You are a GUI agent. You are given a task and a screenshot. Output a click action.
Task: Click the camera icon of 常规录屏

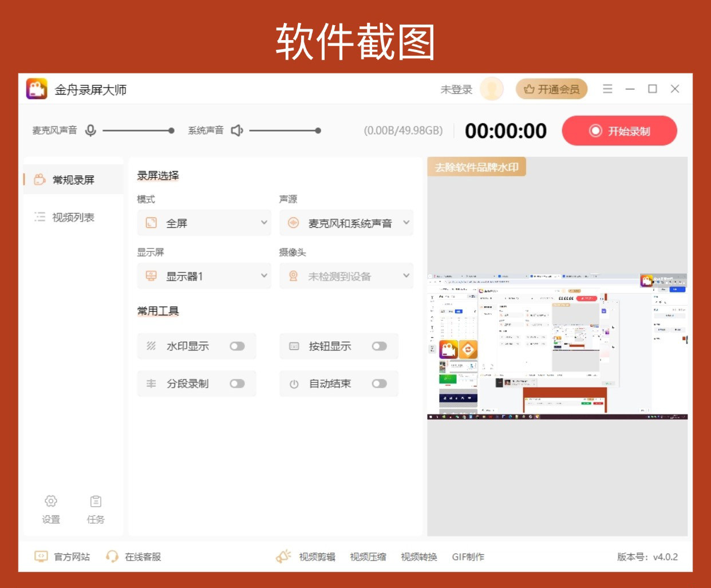click(39, 179)
